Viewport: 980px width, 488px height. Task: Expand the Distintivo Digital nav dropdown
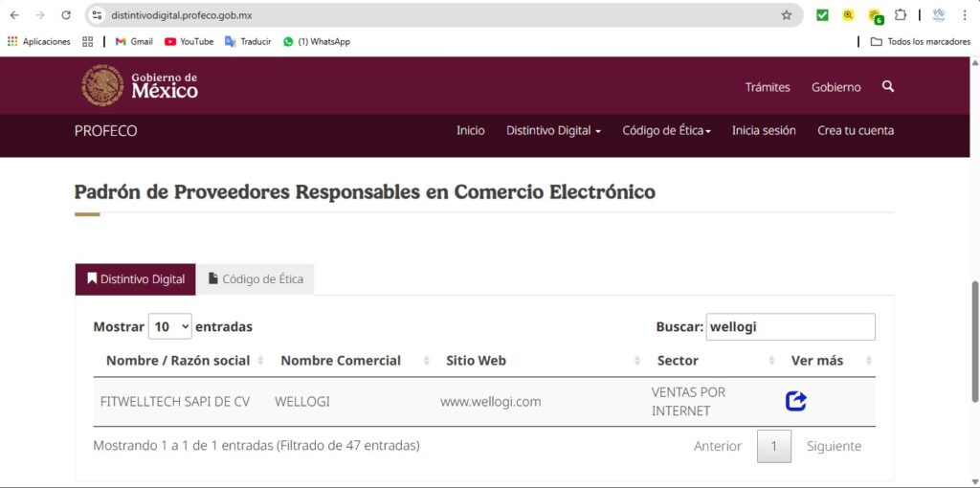click(553, 130)
